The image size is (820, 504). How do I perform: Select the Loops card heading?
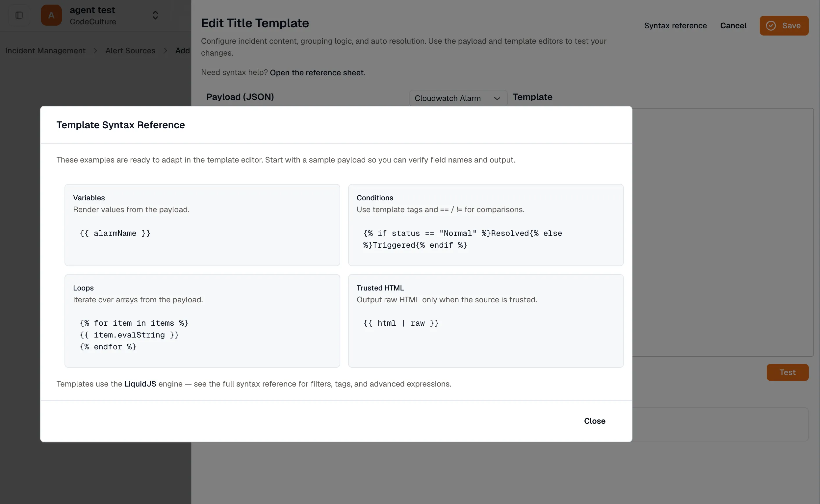pyautogui.click(x=83, y=288)
